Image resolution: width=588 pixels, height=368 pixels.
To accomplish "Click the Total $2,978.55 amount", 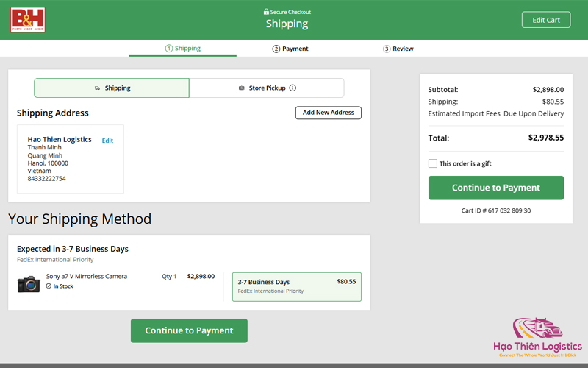I will 545,138.
